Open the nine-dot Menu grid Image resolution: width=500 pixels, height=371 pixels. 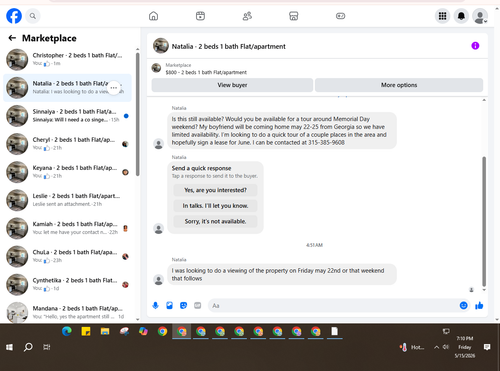point(442,16)
